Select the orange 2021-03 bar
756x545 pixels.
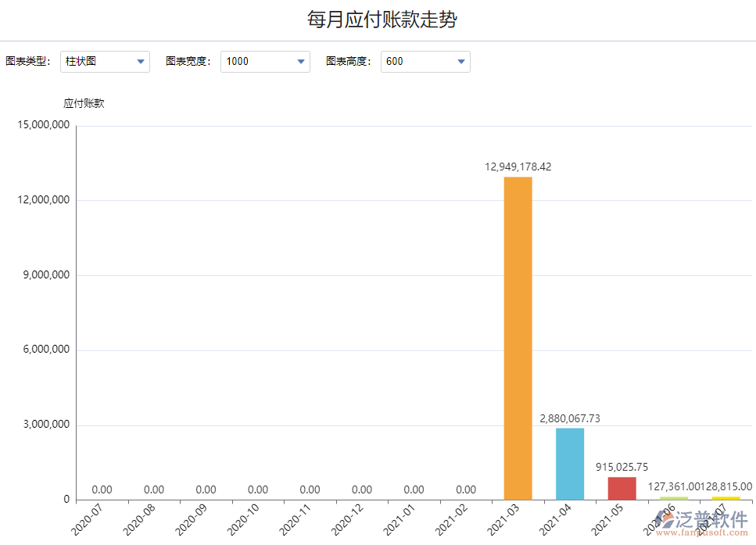(x=517, y=336)
